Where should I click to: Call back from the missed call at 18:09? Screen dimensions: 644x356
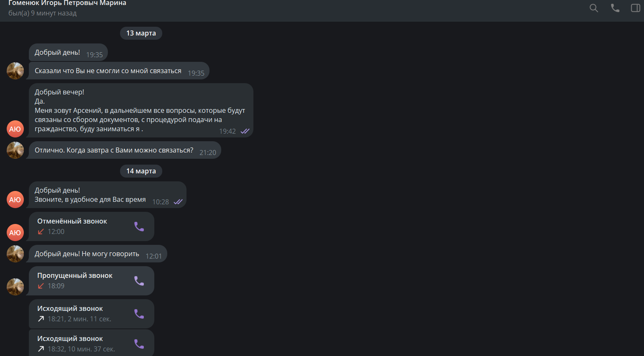139,281
